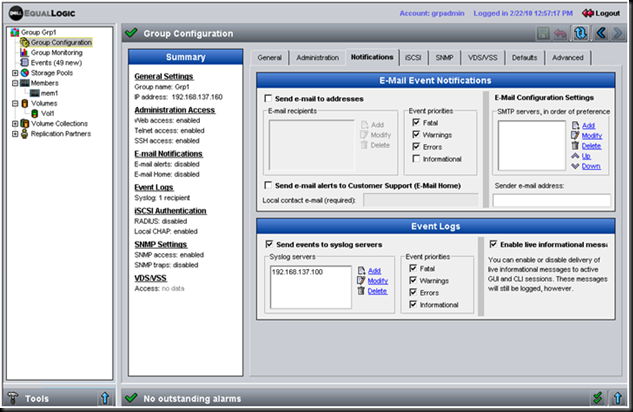Image resolution: width=633 pixels, height=412 pixels.
Task: Uncheck Event Logs Fatal priority checkbox
Action: pyautogui.click(x=413, y=268)
